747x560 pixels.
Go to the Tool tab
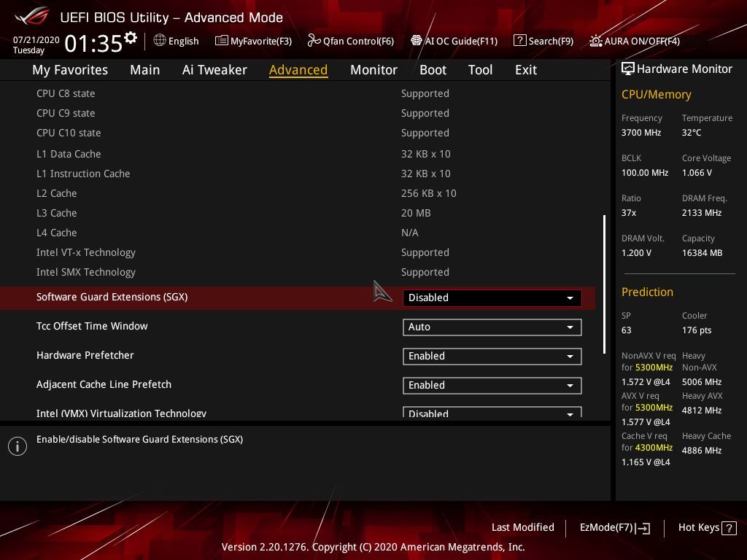[480, 70]
